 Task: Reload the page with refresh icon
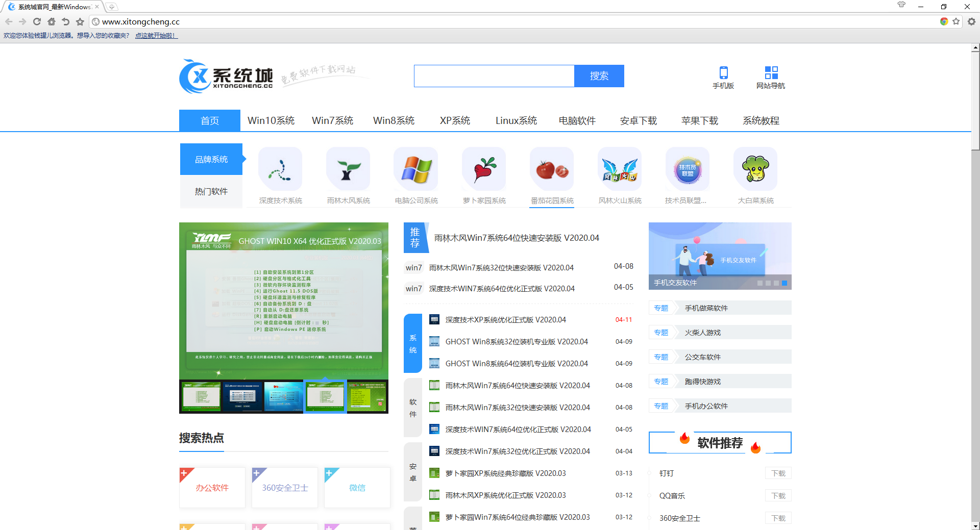tap(37, 21)
